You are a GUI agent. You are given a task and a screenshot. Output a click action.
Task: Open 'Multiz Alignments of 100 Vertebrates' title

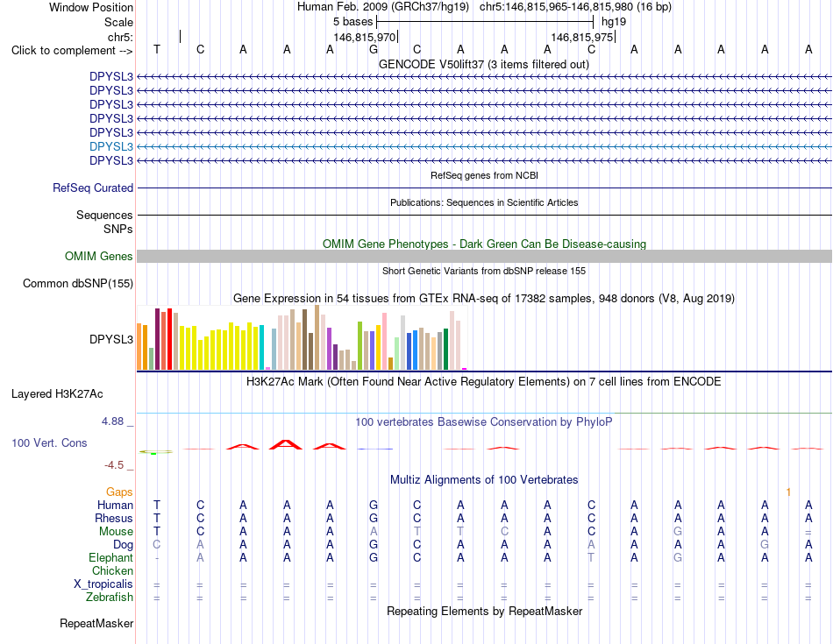tap(484, 480)
